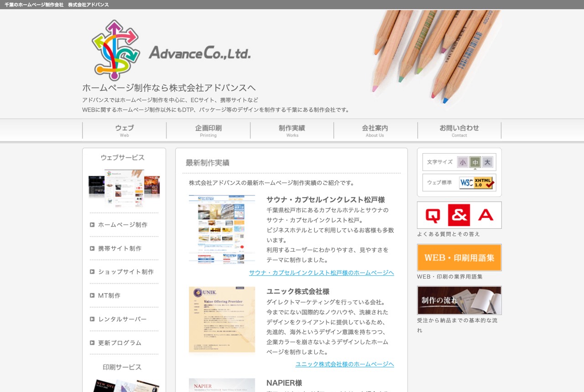Screen dimensions: 584x392
Task: Click arrow bullet beside 携帯サイト制作
Action: tap(92, 248)
